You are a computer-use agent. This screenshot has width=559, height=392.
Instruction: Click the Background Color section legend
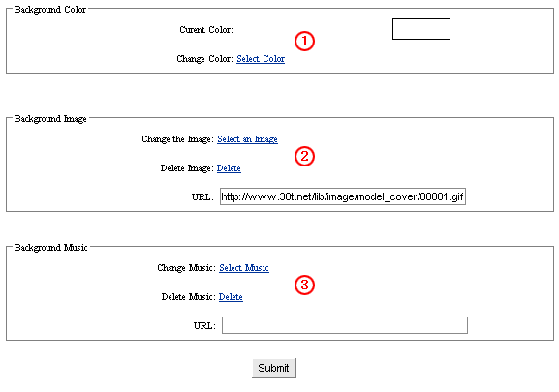tap(50, 10)
